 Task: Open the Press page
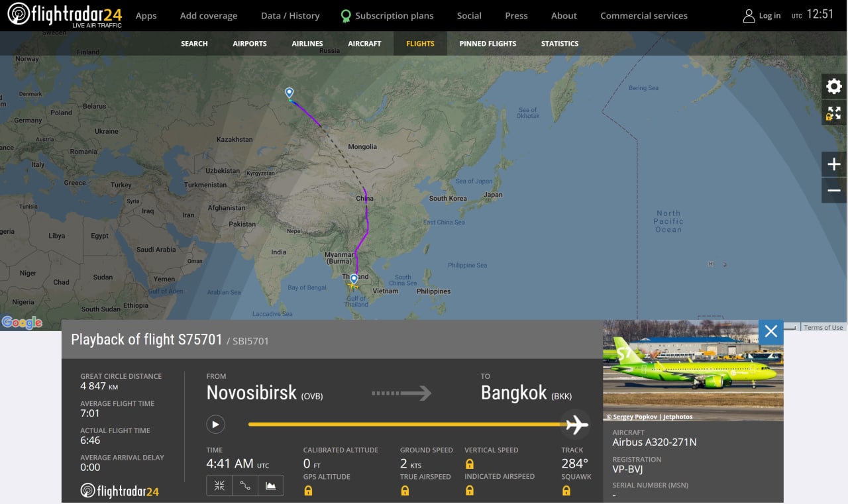point(516,15)
